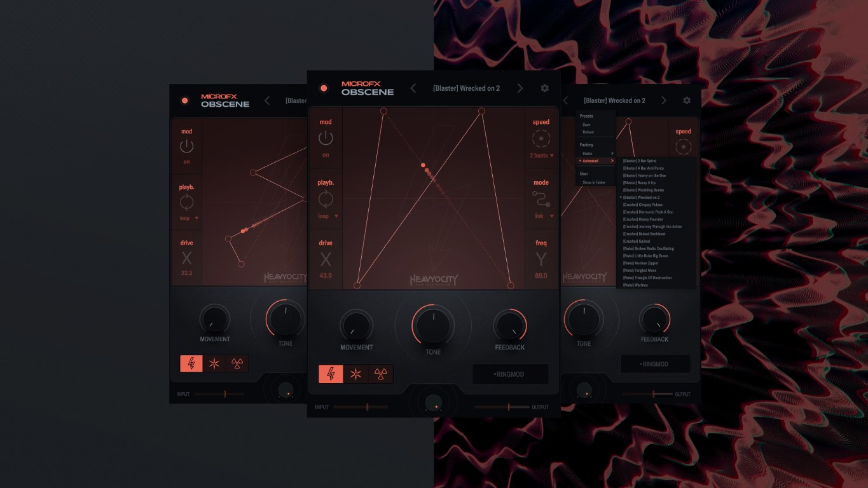
Task: Open the 2 beats speed dropdown
Action: coord(541,156)
